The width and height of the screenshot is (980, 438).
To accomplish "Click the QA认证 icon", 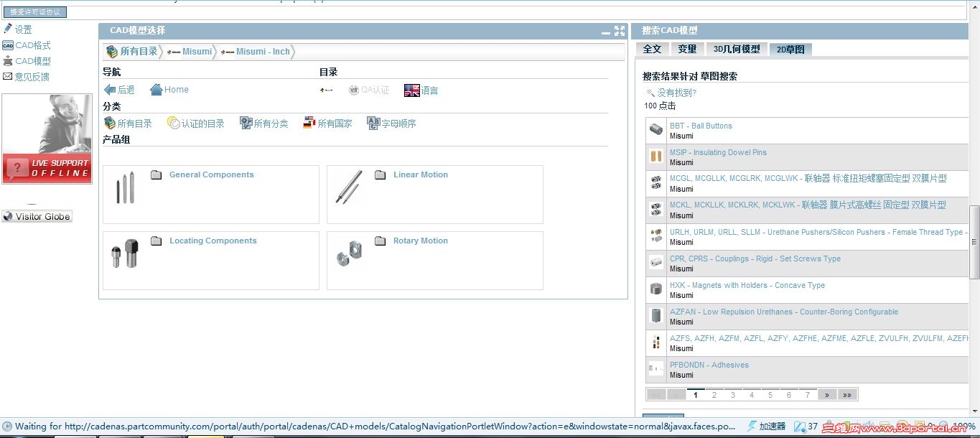I will pyautogui.click(x=353, y=90).
